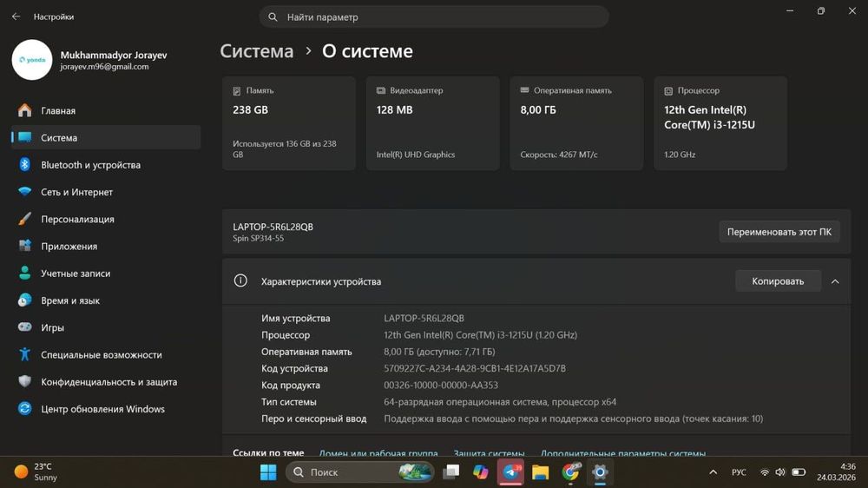The image size is (868, 488).
Task: Click product code 00326-10000-00000-AA353
Action: coord(441,385)
